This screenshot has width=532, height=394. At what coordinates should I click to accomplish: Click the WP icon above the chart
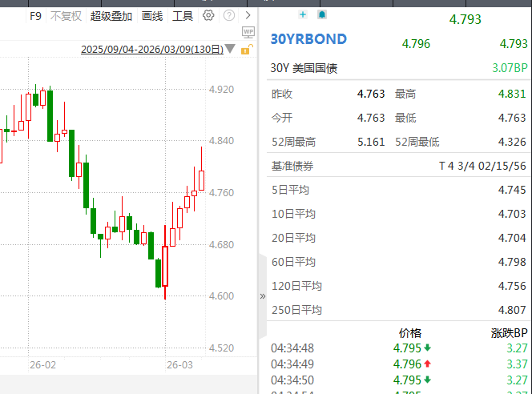tap(248, 32)
